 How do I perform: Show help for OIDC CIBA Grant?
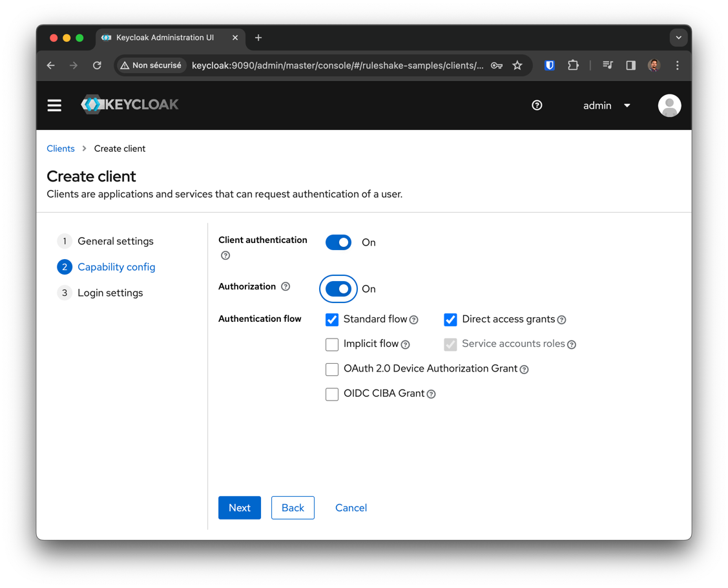432,394
